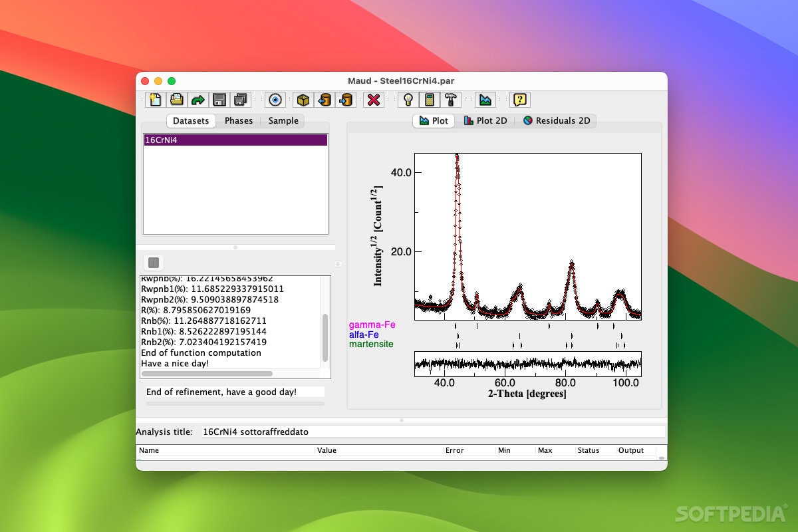
Task: Click the toolbar plot chart icon
Action: [485, 100]
